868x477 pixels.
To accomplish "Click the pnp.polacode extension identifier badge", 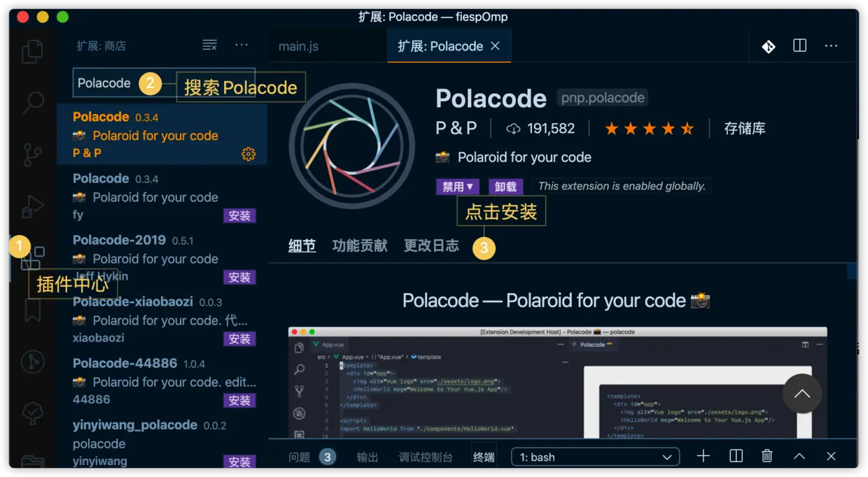I will pos(602,98).
